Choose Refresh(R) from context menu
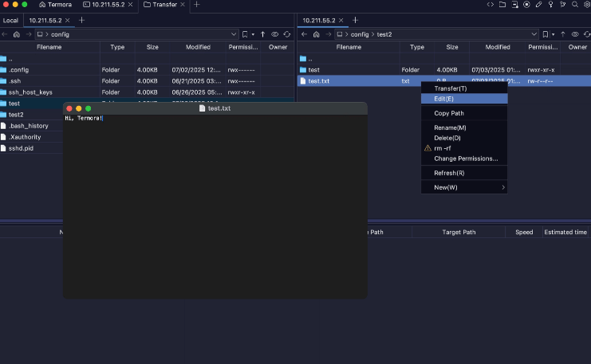Screen dimensions: 591x364 (x=464, y=173)
